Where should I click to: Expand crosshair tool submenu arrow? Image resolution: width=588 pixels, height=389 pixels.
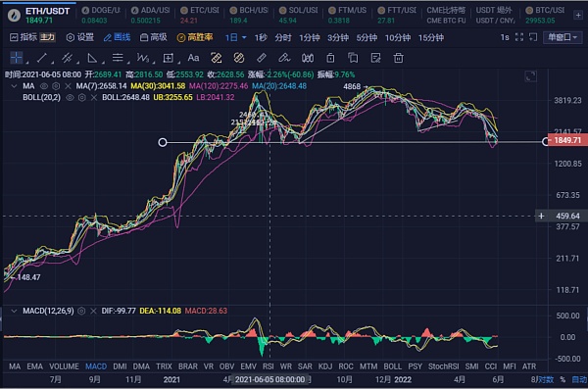(x=27, y=63)
